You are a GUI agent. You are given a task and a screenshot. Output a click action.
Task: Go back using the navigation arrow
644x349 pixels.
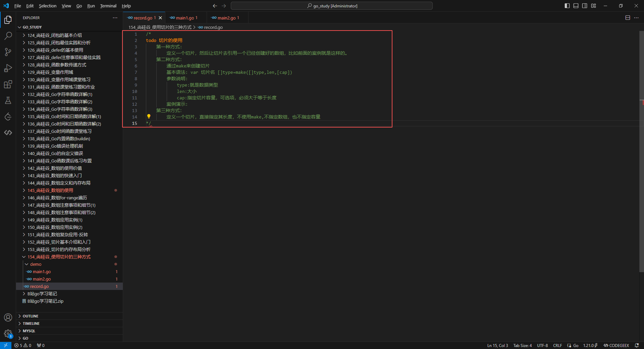pos(215,6)
